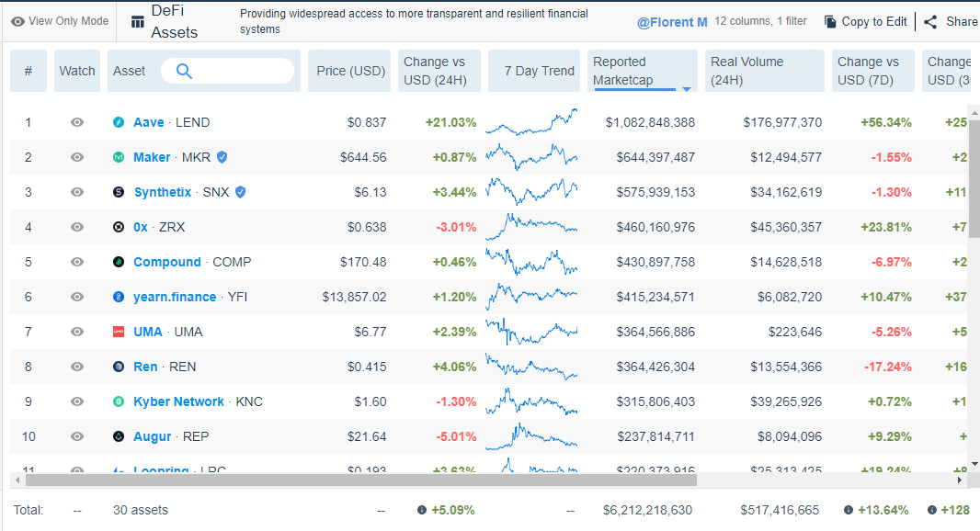Click the table grid icon beside DeFi Assets
The height and width of the screenshot is (531, 980).
click(x=138, y=22)
